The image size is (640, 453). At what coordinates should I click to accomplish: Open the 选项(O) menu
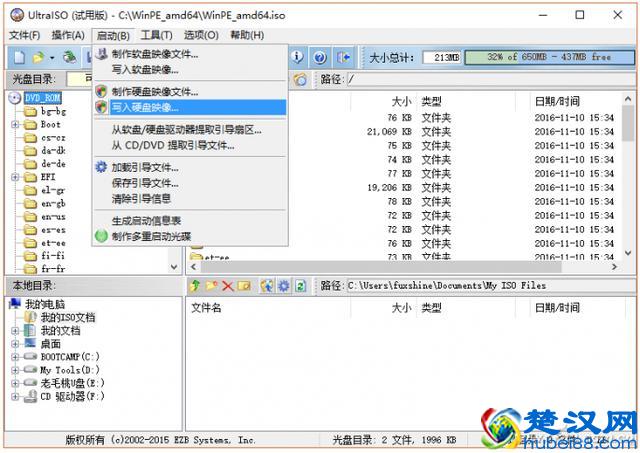[201, 36]
